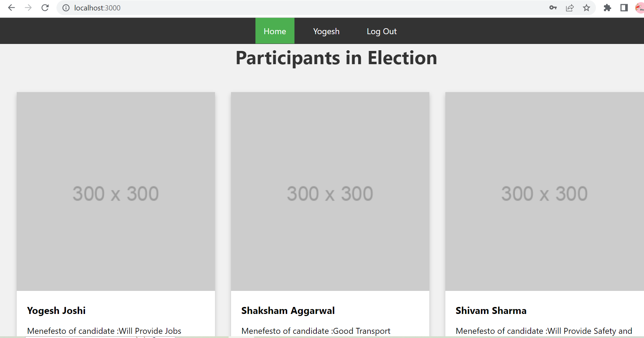Open the site information panel
644x338 pixels.
tap(66, 8)
